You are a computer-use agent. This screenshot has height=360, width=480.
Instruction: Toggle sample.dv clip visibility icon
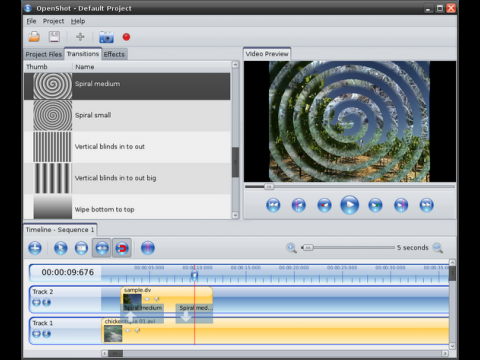click(147, 299)
